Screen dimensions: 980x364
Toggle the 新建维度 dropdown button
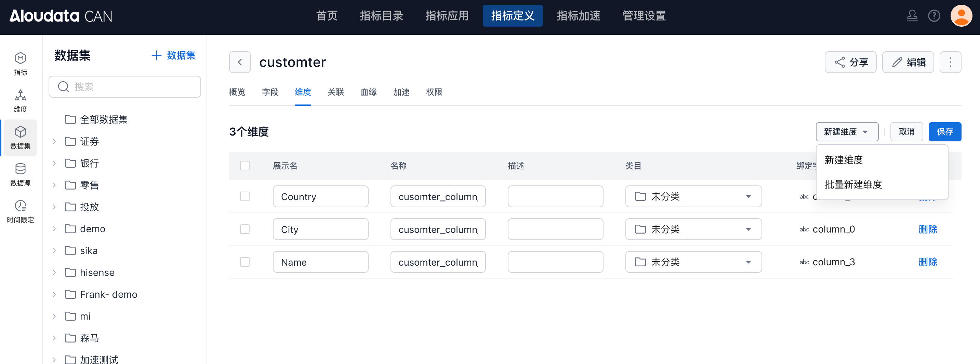(x=846, y=132)
